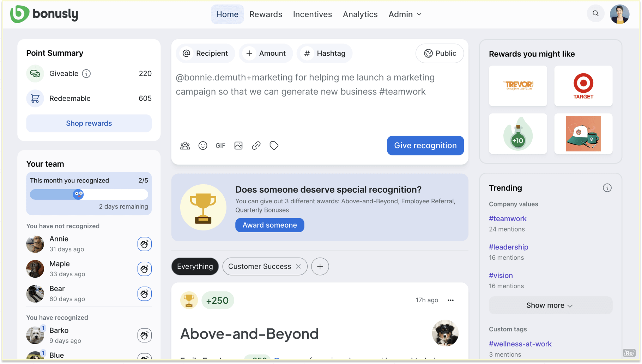Open the Public visibility selector

pyautogui.click(x=440, y=53)
